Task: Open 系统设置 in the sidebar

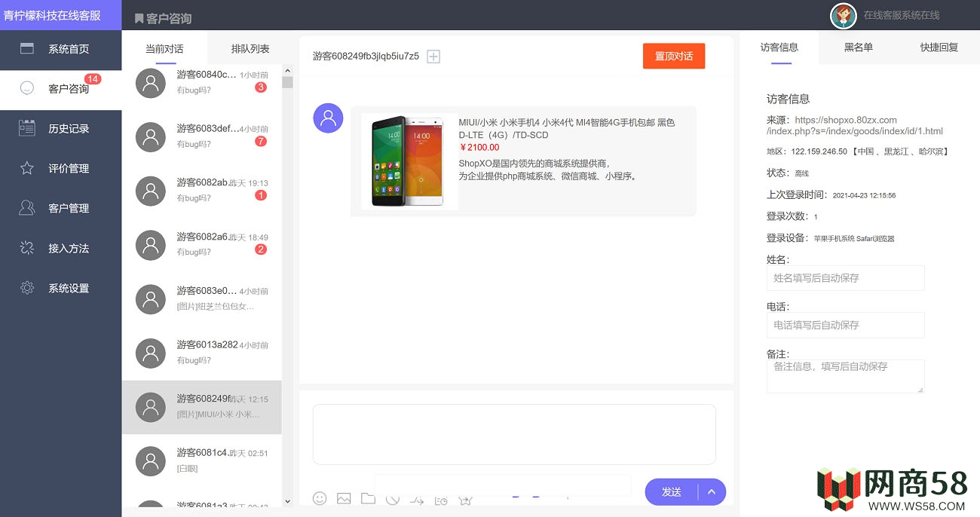Action: click(x=60, y=289)
